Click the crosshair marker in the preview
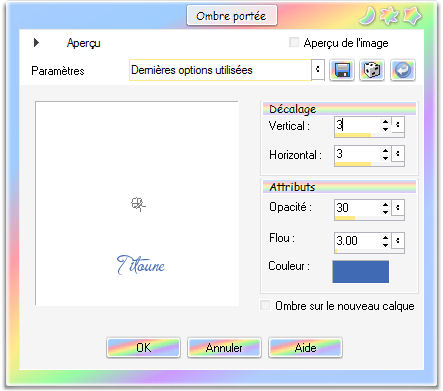 tap(138, 204)
